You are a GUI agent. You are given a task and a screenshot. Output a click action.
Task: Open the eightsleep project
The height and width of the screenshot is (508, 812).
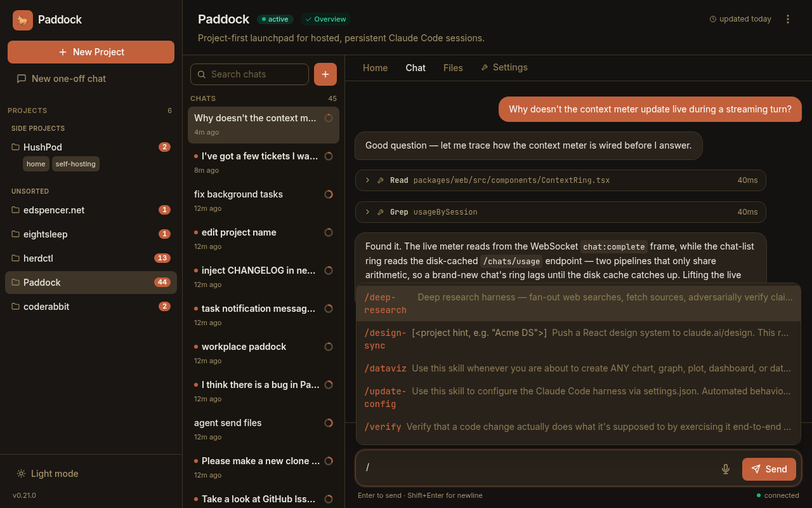(x=91, y=234)
